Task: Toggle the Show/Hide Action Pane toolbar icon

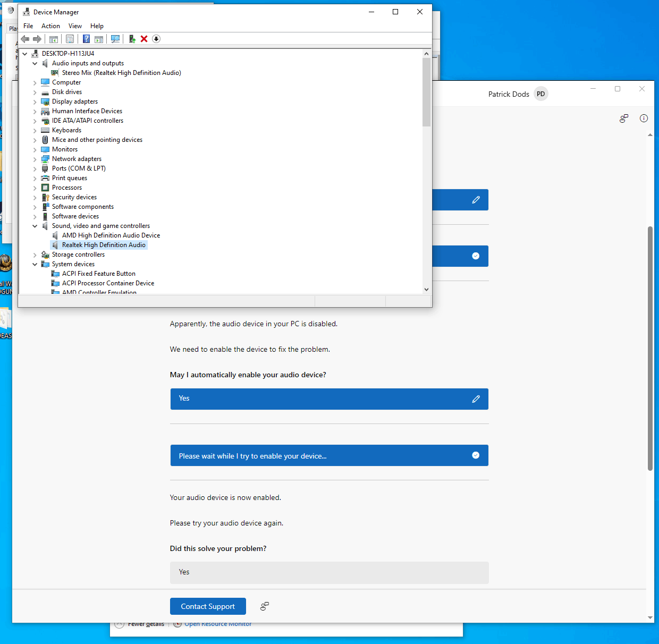Action: [x=99, y=39]
